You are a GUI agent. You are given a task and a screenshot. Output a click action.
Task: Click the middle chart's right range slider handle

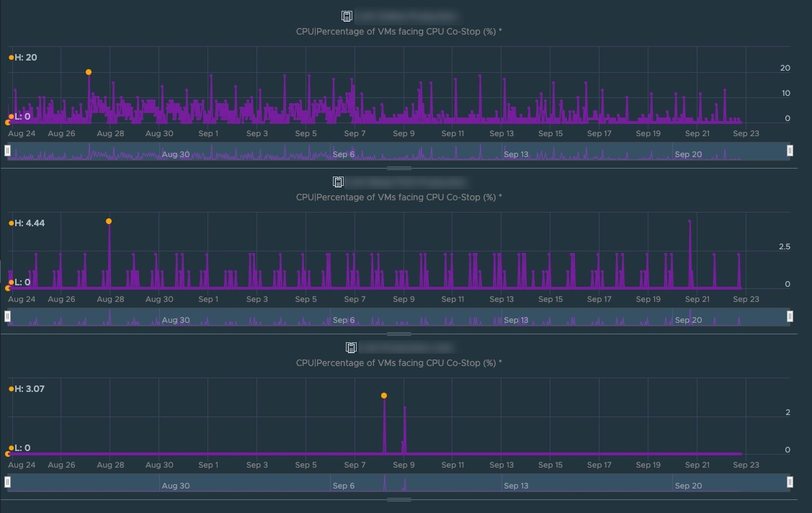(790, 316)
